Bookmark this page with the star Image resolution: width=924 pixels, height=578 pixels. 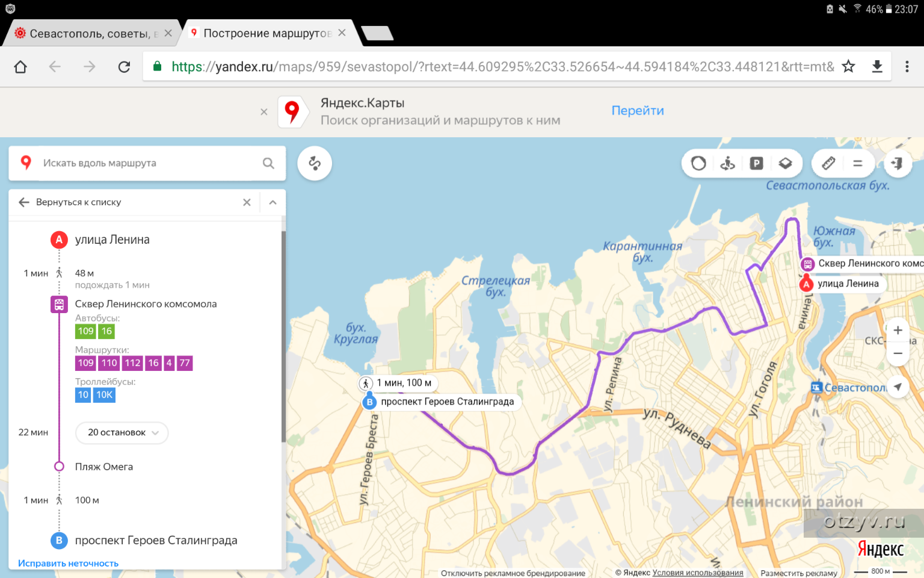click(x=848, y=66)
